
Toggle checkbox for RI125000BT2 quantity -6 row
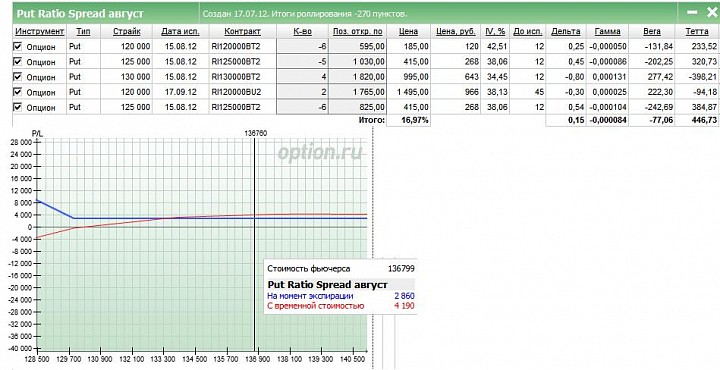(18, 107)
